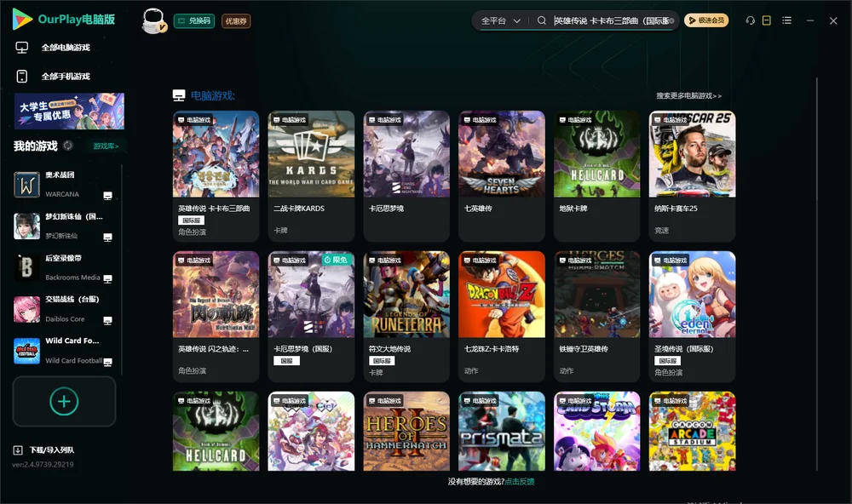Click the search magnifier icon
Screen dimensions: 852x504
pos(541,20)
